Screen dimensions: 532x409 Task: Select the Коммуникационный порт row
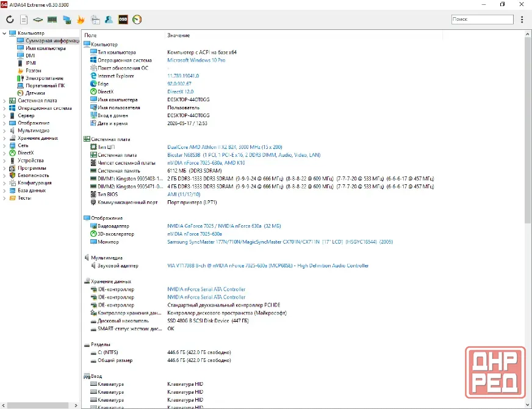[153, 202]
